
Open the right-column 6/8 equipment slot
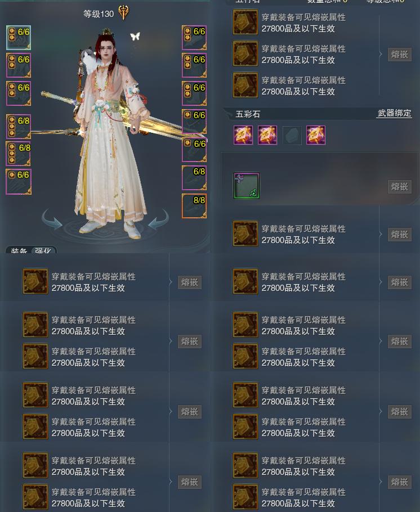194,178
